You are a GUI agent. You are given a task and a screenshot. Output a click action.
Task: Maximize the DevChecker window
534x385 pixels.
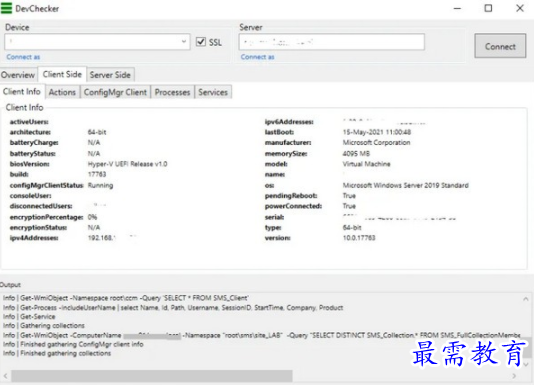[x=488, y=8]
